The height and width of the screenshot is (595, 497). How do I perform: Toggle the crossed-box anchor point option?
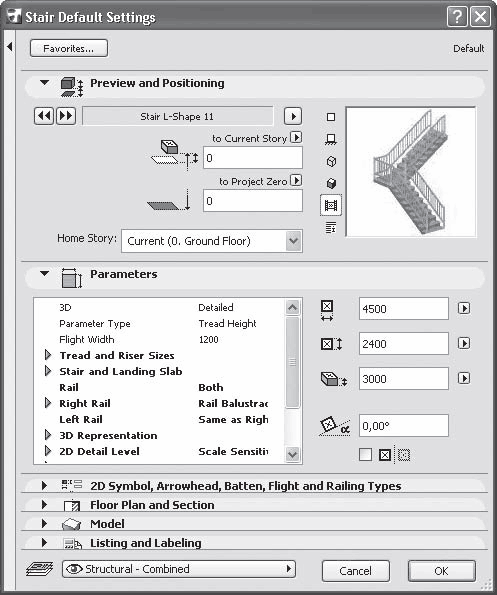click(x=385, y=455)
